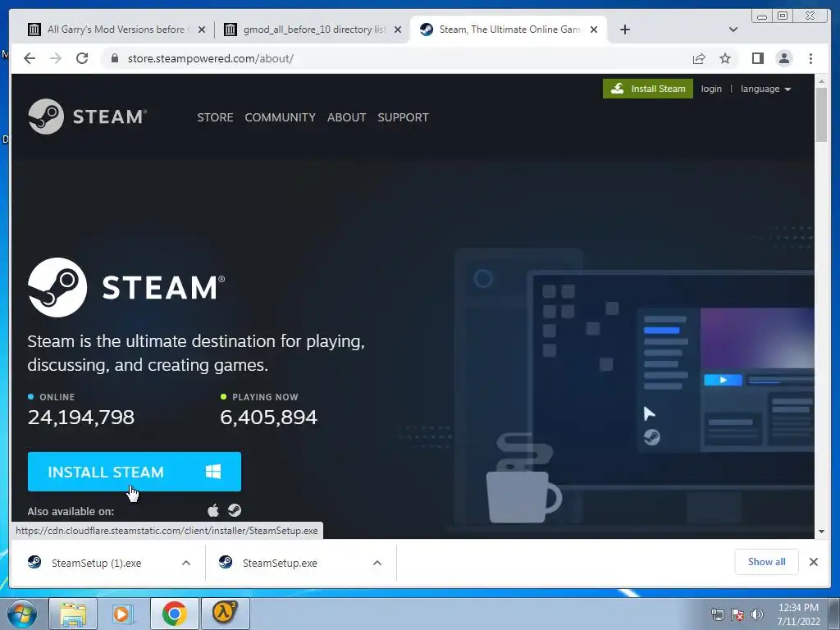Open Windows Media Player from taskbar
The width and height of the screenshot is (840, 630).
point(123,614)
